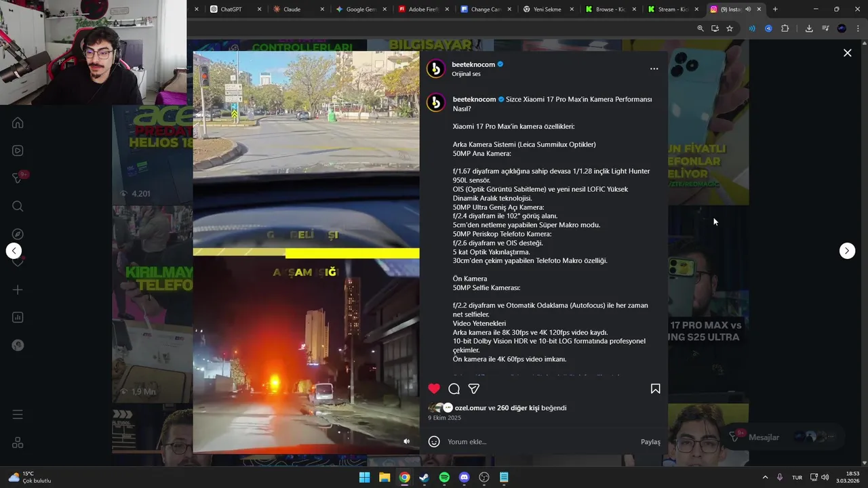This screenshot has height=488, width=868.
Task: Open the Chrome profile avatar
Action: [842, 28]
